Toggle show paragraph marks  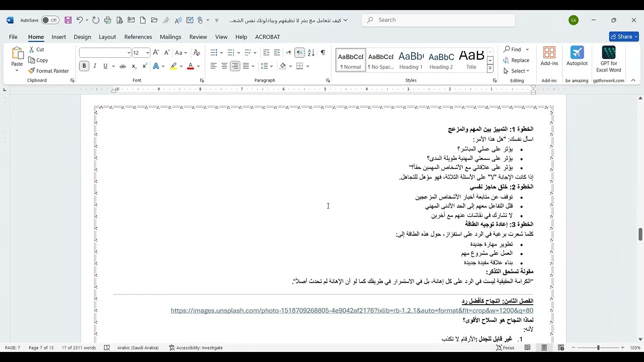(323, 52)
